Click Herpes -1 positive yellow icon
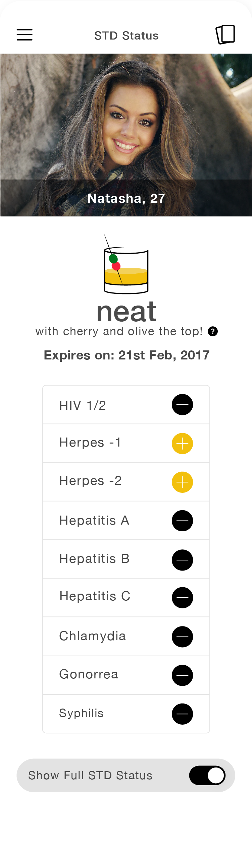252x868 pixels. (182, 444)
